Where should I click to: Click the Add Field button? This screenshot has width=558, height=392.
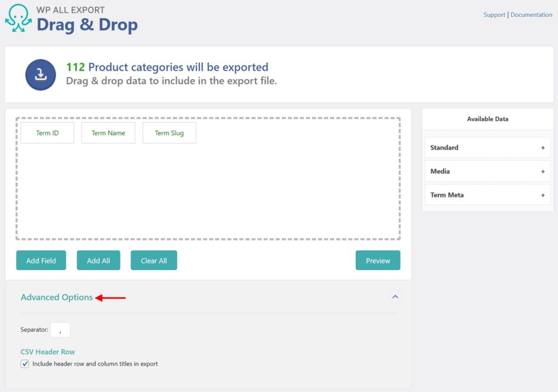click(x=41, y=260)
